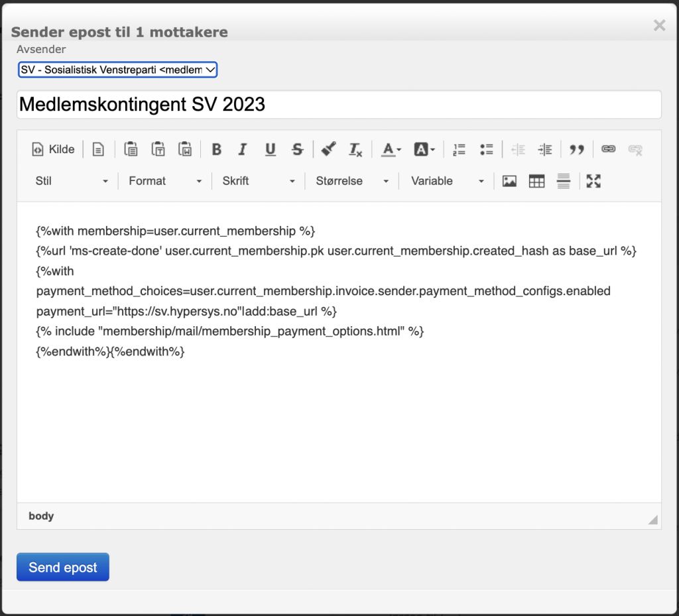Click the line containing membership_payment_options.html

(230, 331)
